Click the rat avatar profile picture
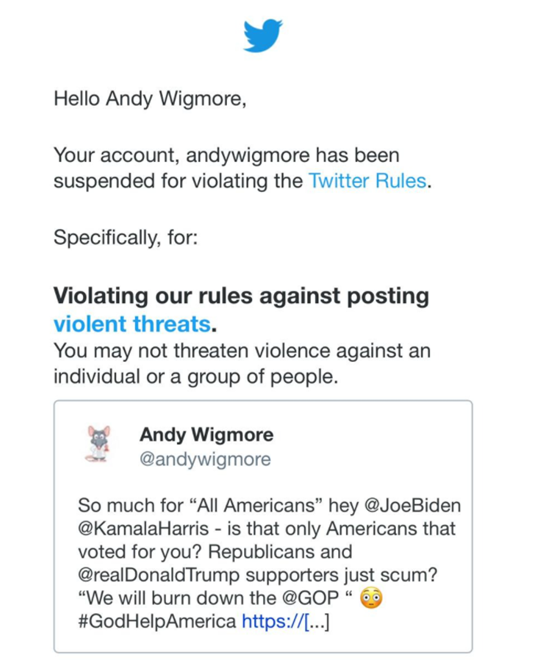 point(98,444)
